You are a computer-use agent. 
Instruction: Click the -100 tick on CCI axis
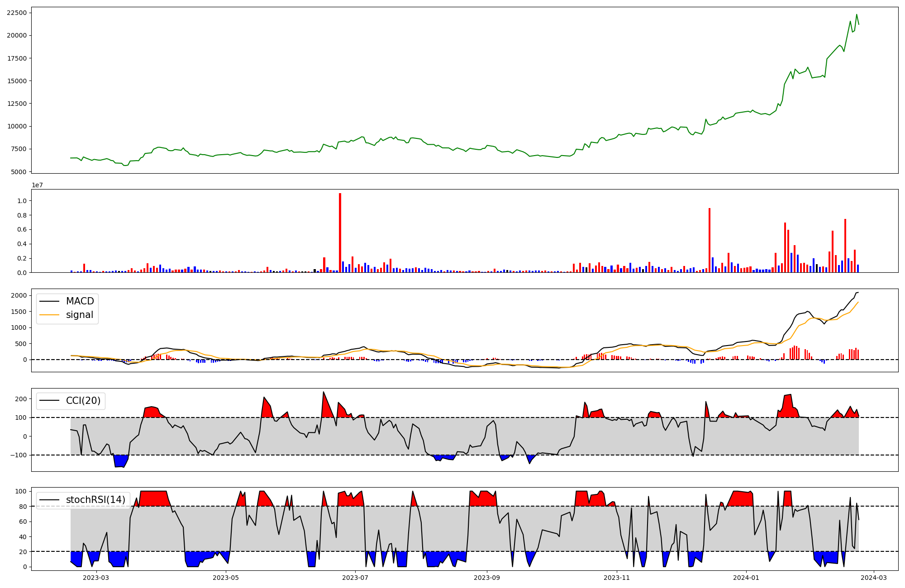point(18,455)
